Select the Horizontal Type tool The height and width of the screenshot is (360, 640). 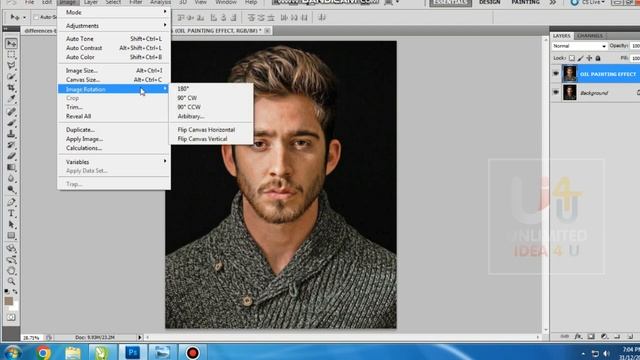11,213
